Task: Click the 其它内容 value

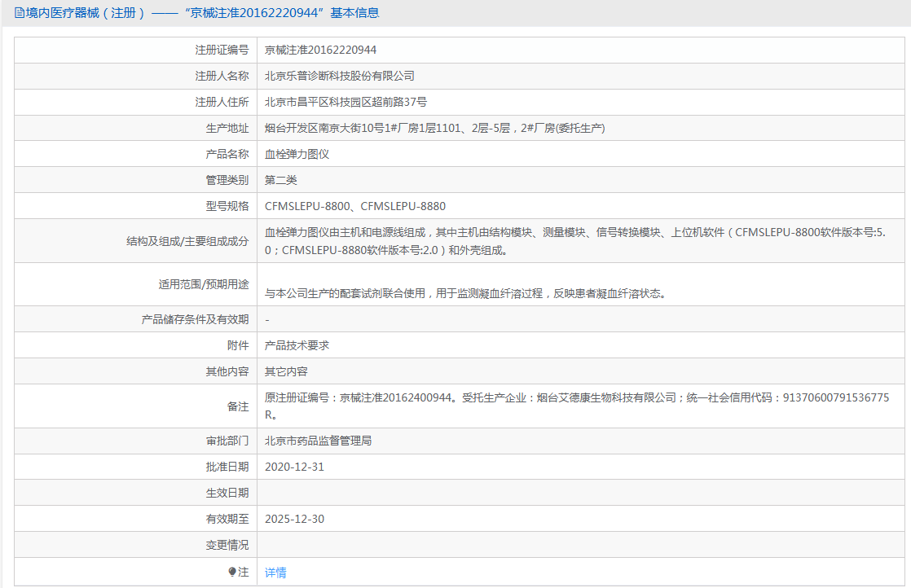Action: pos(286,371)
